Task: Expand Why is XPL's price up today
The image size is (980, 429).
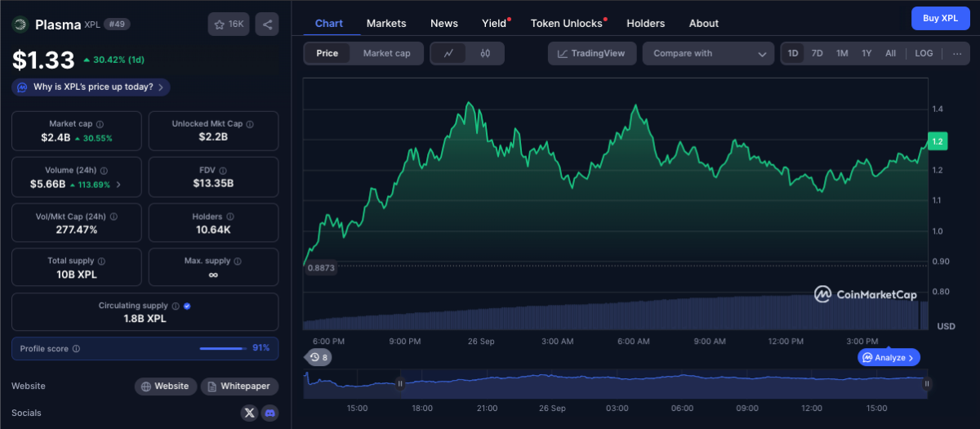Action: 91,87
